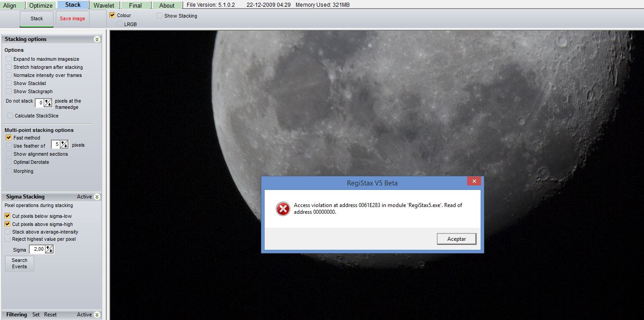The width and height of the screenshot is (644, 320).
Task: Click the Do not stack pixels field
Action: 40,103
